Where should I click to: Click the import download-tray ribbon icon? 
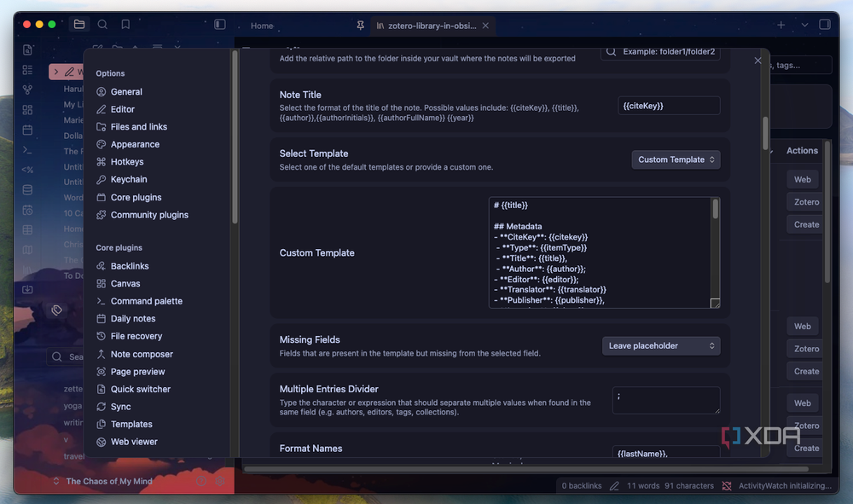[28, 290]
